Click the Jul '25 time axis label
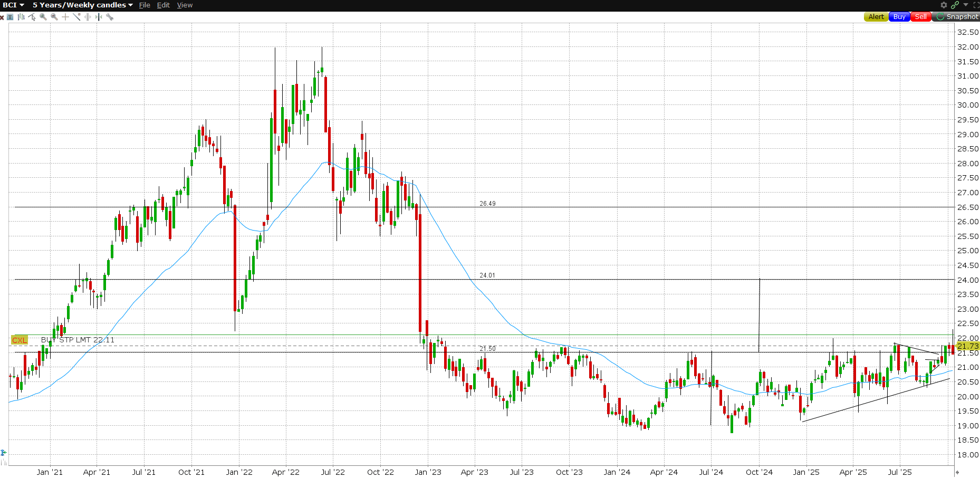The height and width of the screenshot is (478, 980). click(x=900, y=472)
